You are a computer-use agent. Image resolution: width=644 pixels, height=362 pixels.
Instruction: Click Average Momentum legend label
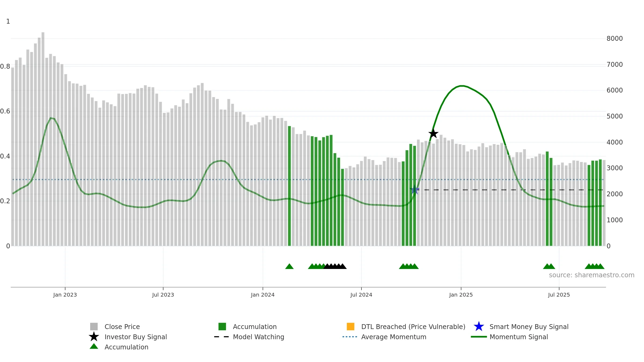pos(394,337)
